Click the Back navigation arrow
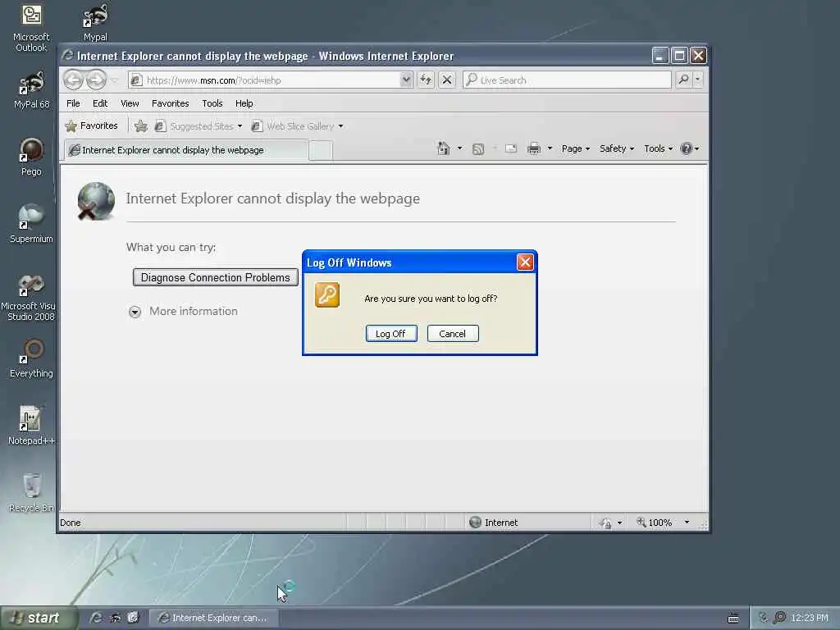 (73, 80)
